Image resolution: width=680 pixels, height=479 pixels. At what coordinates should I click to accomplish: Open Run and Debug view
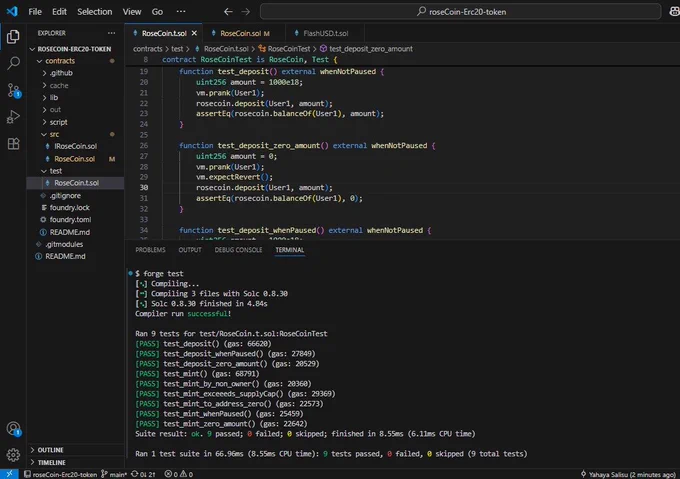tap(13, 117)
